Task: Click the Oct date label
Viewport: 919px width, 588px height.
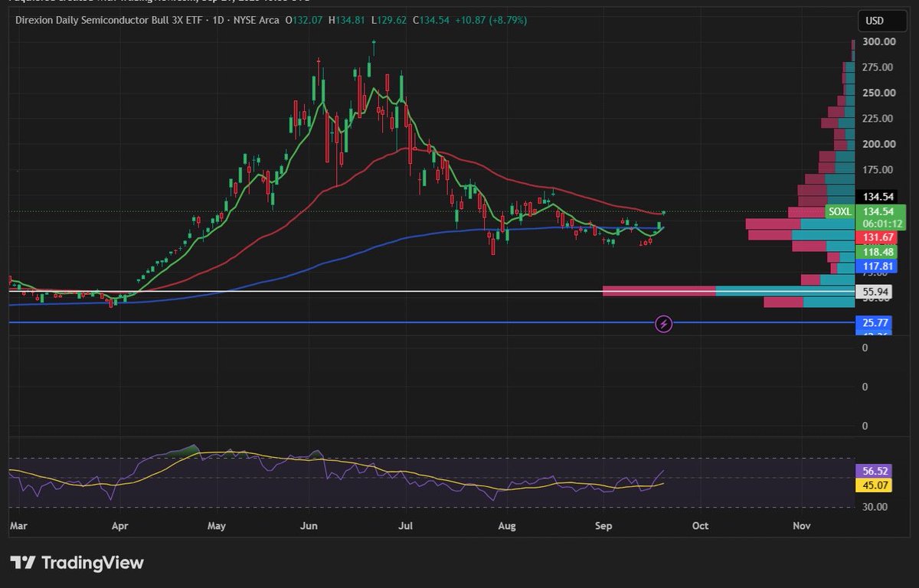Action: coord(699,526)
